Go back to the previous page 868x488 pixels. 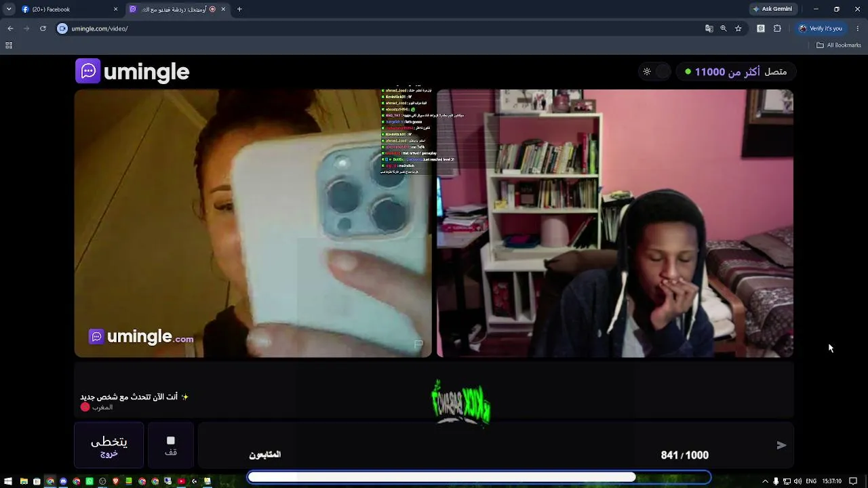point(10,28)
